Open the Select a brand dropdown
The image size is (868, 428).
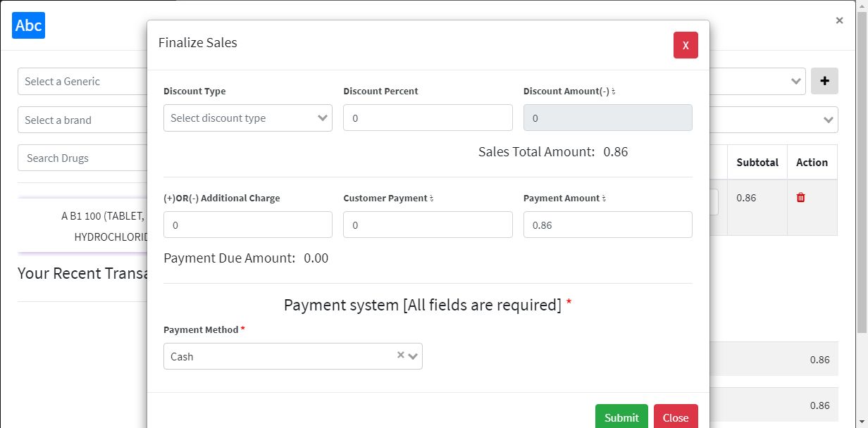tap(82, 120)
